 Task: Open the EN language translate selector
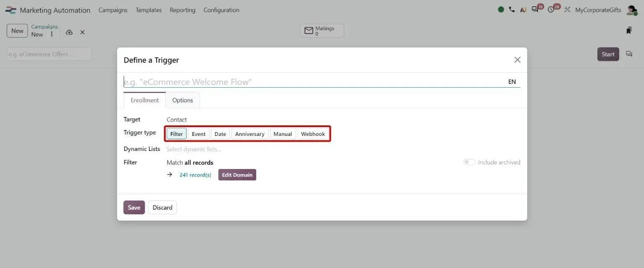[x=512, y=82]
